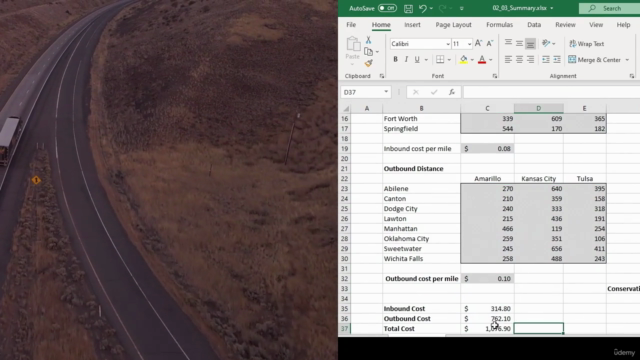Open the File tab

tap(351, 24)
